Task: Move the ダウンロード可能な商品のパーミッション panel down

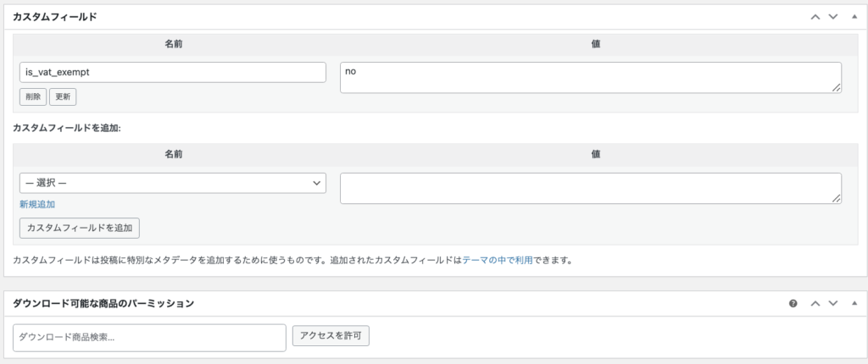Action: (x=832, y=303)
